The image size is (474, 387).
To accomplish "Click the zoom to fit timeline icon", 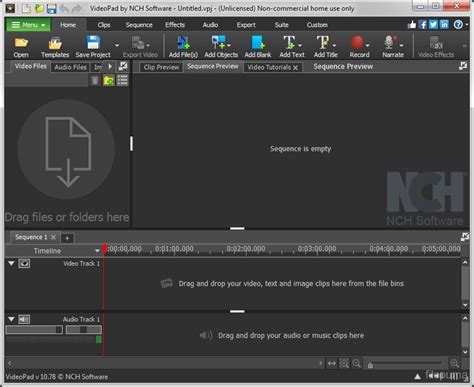I will (331, 363).
